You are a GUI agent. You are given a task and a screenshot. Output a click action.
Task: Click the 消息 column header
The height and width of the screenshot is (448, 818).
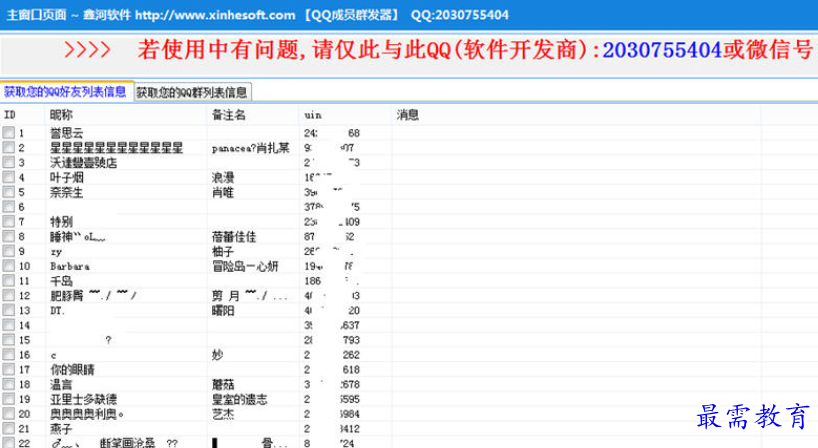click(575, 115)
